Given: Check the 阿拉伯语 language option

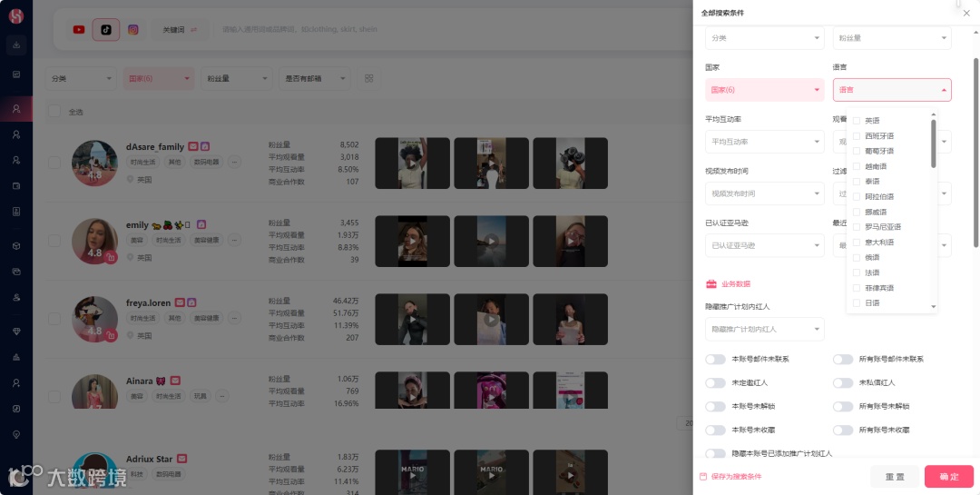Looking at the screenshot, I should point(857,196).
